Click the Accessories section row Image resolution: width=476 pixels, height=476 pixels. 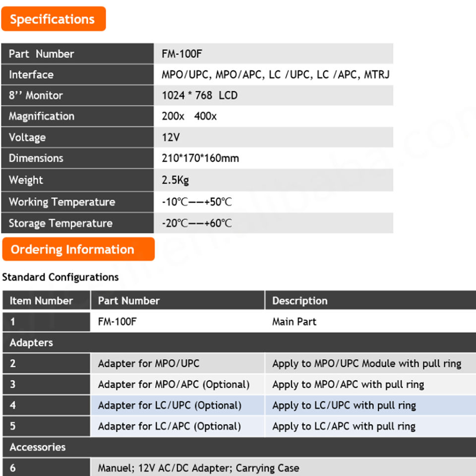239,447
